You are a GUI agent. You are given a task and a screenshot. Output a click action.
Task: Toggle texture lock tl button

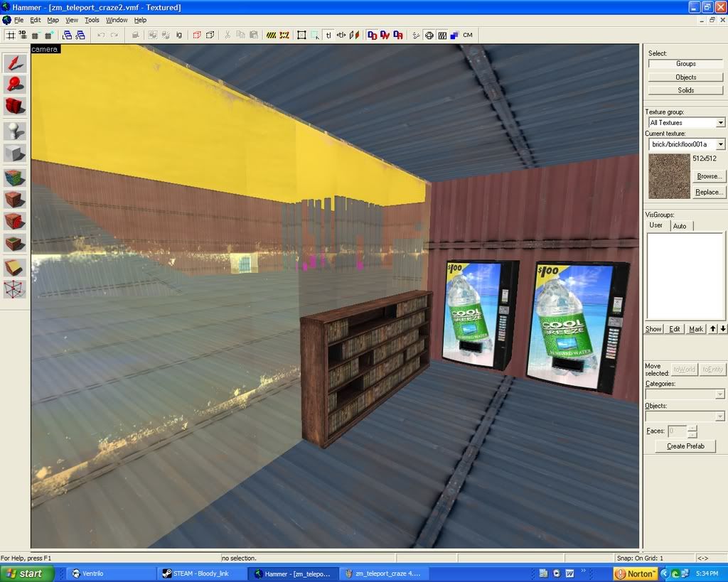[328, 35]
